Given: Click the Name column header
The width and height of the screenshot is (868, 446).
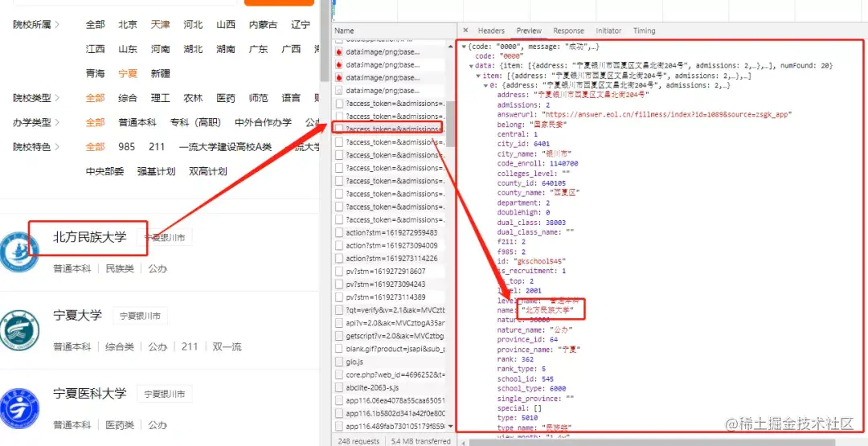Looking at the screenshot, I should point(344,31).
